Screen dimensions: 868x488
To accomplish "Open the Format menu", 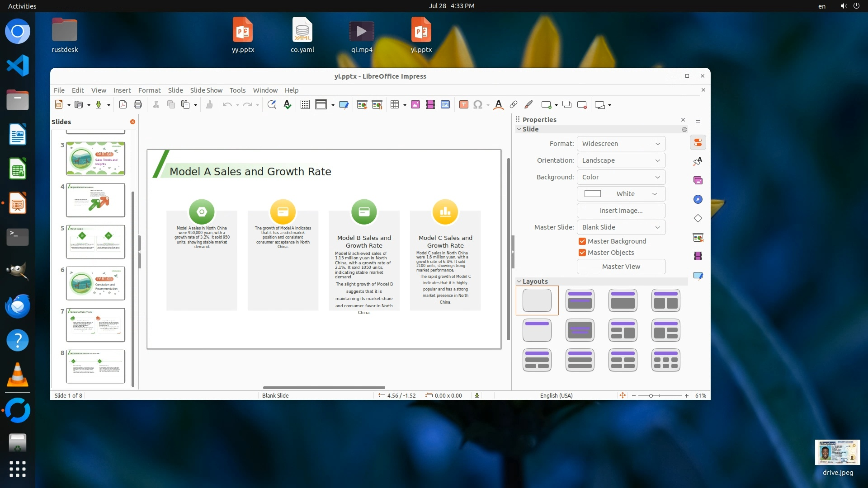I will (149, 90).
